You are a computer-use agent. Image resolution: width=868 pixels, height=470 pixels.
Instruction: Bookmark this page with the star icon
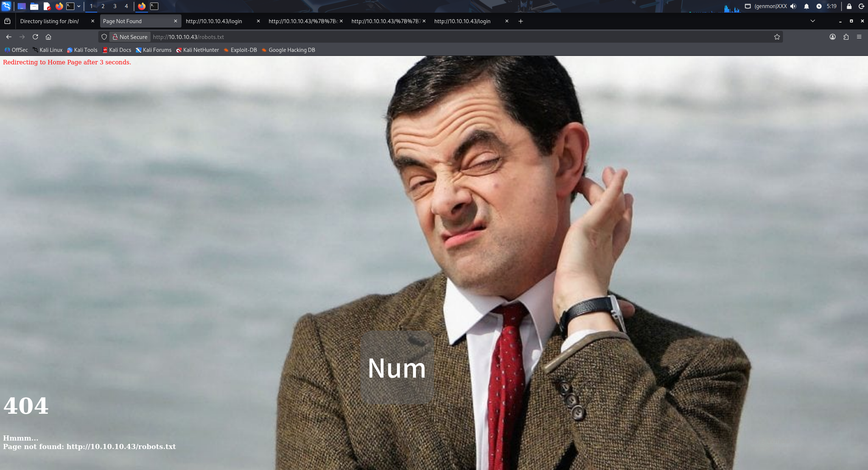(x=777, y=37)
